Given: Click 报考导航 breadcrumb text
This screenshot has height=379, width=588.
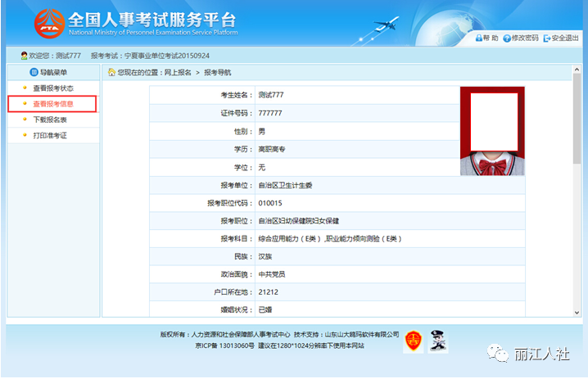Looking at the screenshot, I should click(218, 72).
